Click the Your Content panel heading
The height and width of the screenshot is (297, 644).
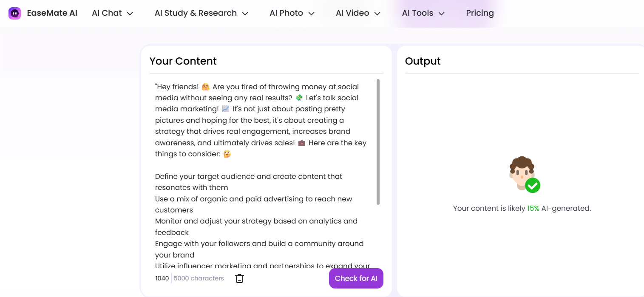pos(183,61)
